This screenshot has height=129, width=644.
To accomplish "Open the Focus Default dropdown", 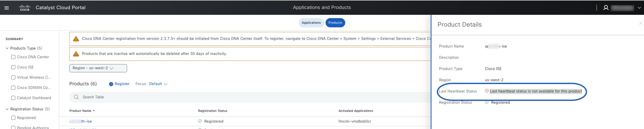I will (x=158, y=84).
